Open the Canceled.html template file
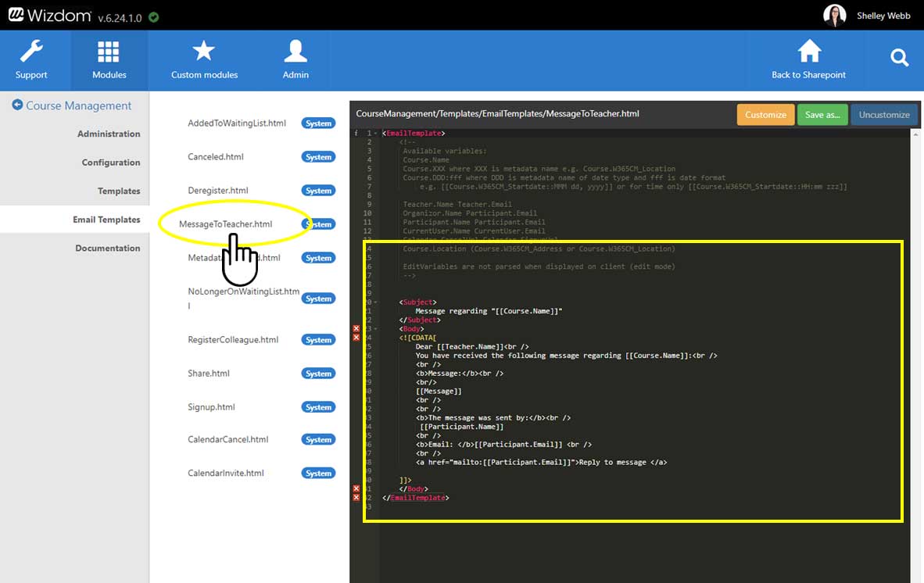The width and height of the screenshot is (924, 583). [216, 157]
